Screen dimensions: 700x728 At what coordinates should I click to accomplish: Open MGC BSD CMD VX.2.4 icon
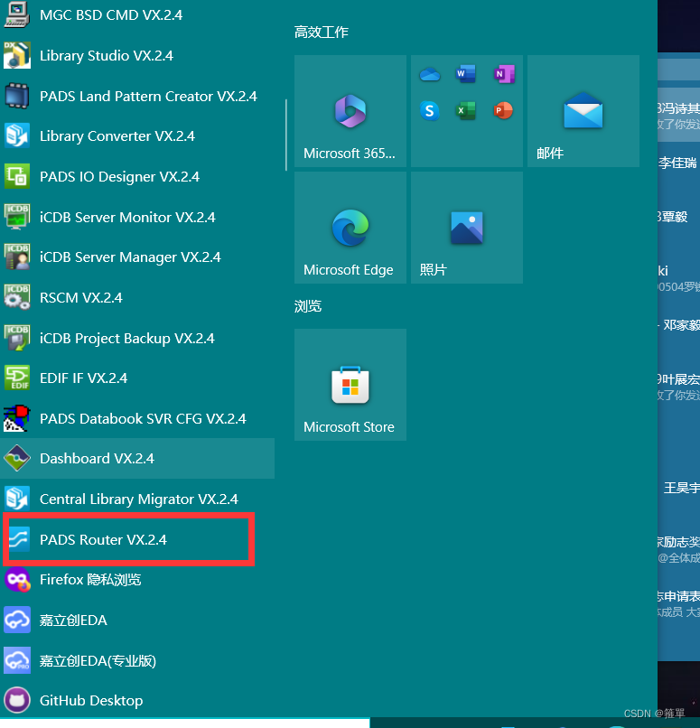coord(17,14)
